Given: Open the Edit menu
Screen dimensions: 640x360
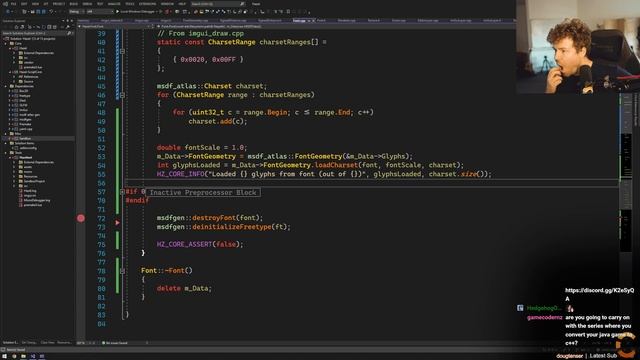Looking at the screenshot, I should tap(24, 4).
